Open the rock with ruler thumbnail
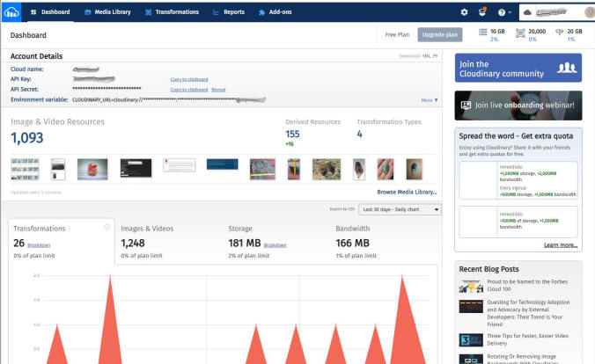Viewport: 595px width, 364px height. pos(262,169)
